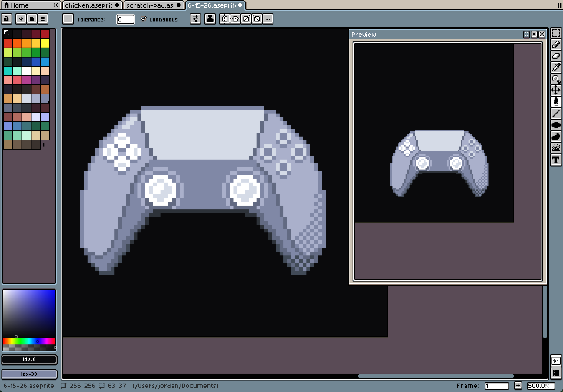Viewport: 563px width, 392px height.
Task: Open the palette presets menu
Action: pyautogui.click(x=32, y=19)
